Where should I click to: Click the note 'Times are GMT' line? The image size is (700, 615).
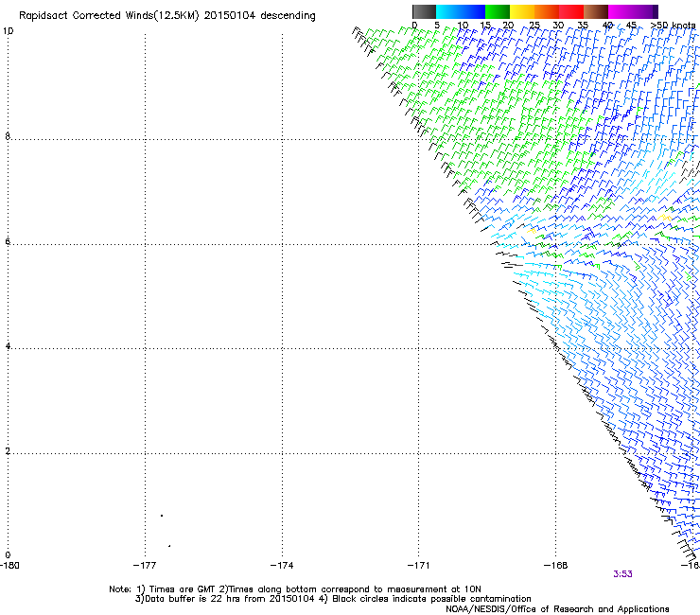295,589
